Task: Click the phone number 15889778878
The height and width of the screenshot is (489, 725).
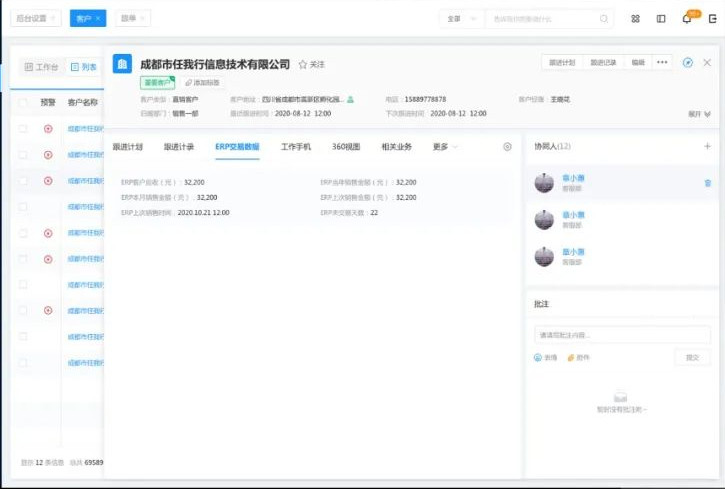Action: pos(425,99)
